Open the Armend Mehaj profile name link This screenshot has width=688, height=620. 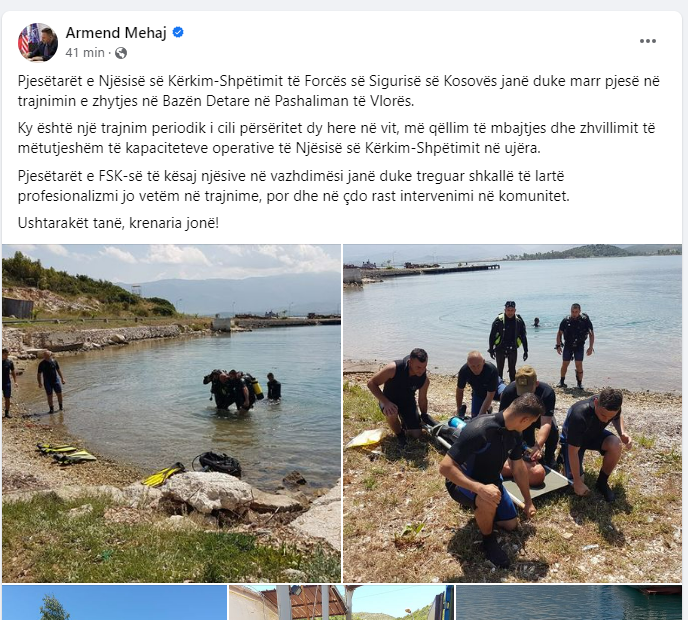[116, 33]
